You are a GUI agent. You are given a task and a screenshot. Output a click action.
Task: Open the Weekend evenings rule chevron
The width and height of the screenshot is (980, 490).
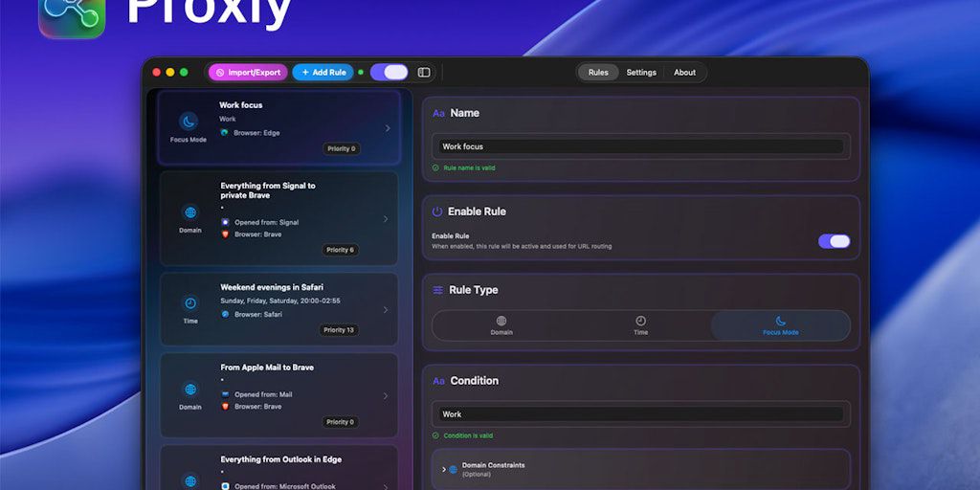(x=386, y=309)
